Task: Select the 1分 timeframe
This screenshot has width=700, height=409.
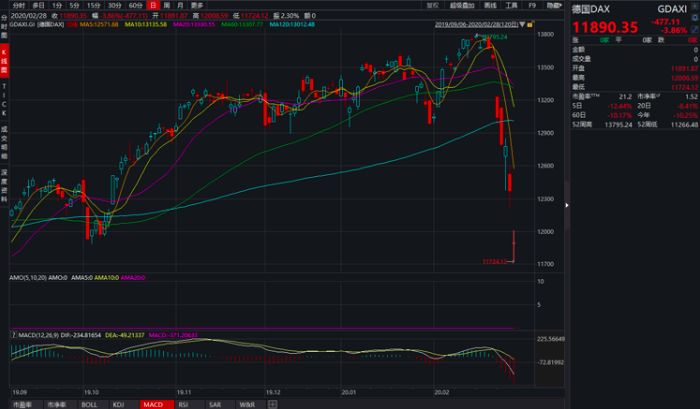Action: click(x=57, y=5)
